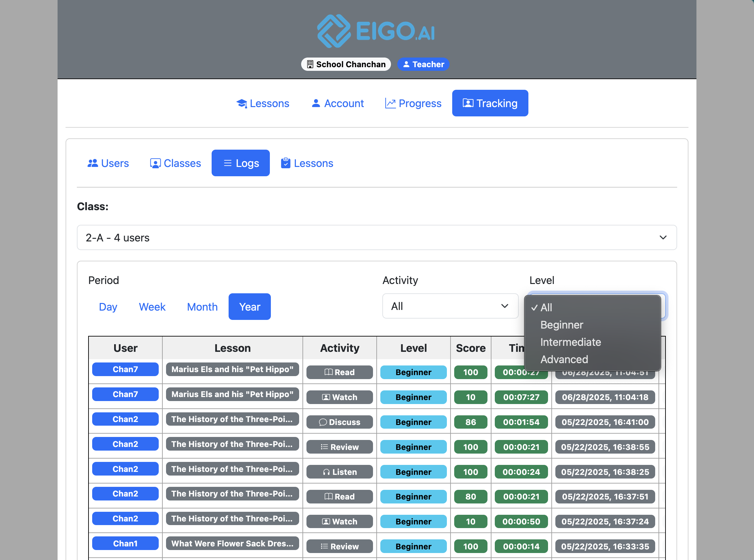
Task: Set period to Year
Action: point(250,307)
